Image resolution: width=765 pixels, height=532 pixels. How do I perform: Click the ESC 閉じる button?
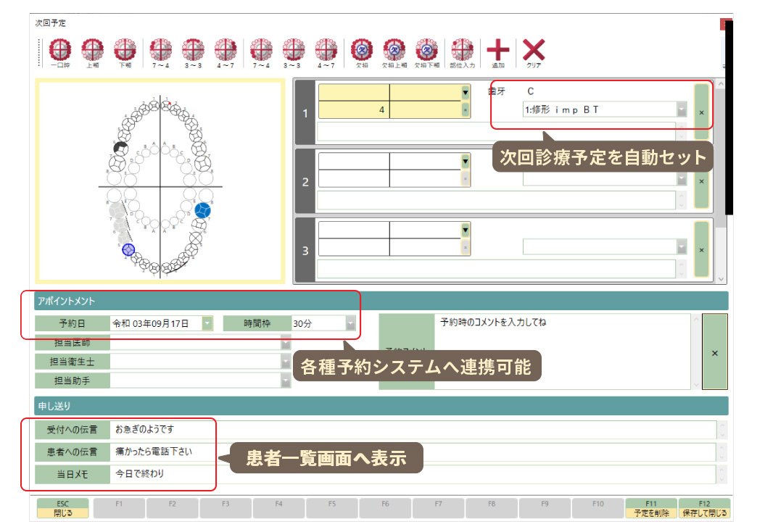tap(62, 508)
